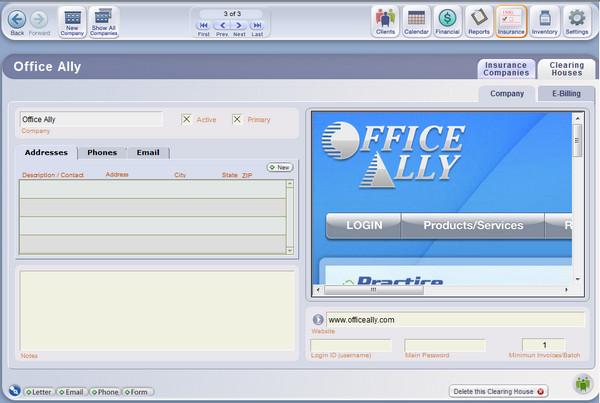The height and width of the screenshot is (403, 600).
Task: Click web preview horizontal scrollbar thumb
Action: (x=374, y=290)
